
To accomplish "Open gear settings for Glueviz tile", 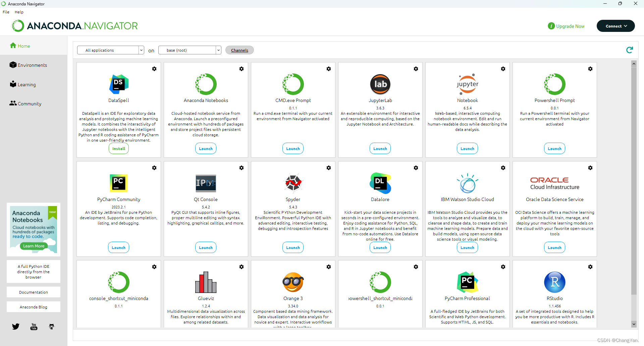I will 241,267.
